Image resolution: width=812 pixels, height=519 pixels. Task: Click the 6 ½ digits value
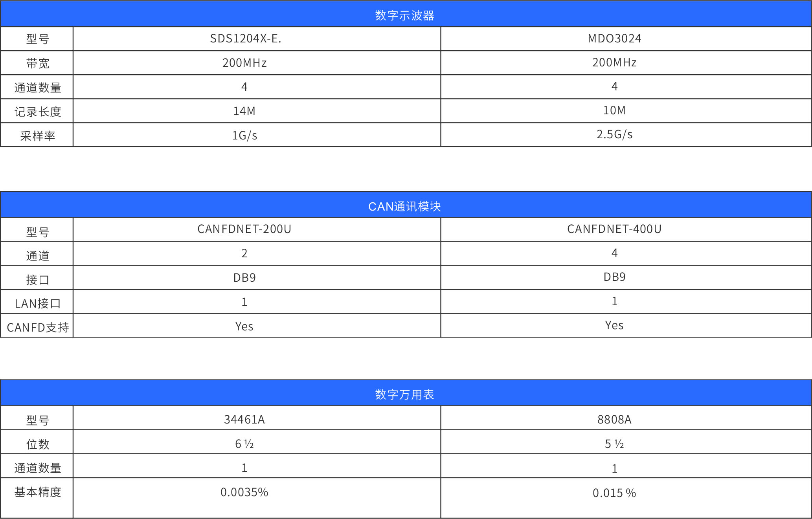(244, 444)
